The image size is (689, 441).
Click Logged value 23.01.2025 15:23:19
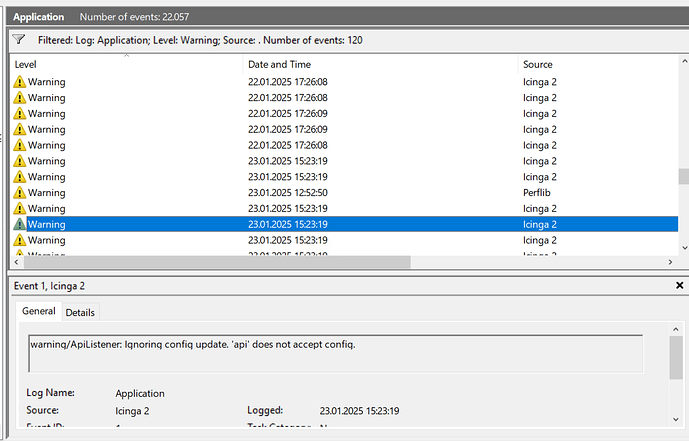point(359,411)
